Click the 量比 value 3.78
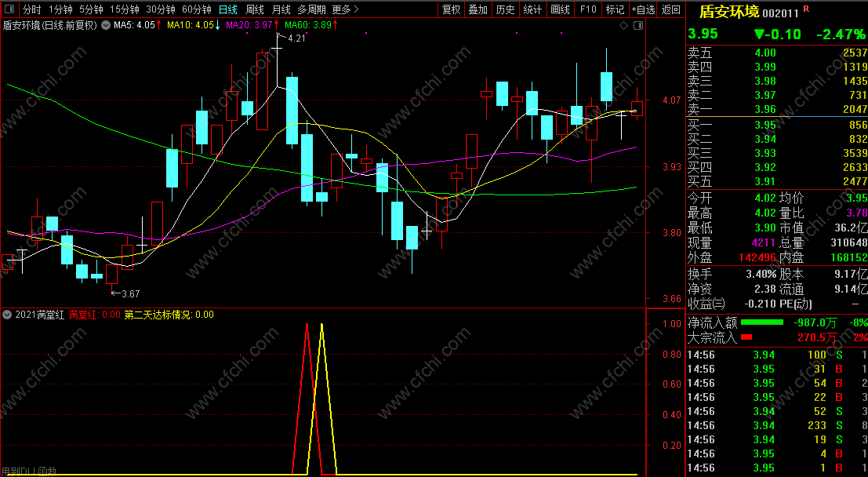This screenshot has height=477, width=868. (x=855, y=213)
